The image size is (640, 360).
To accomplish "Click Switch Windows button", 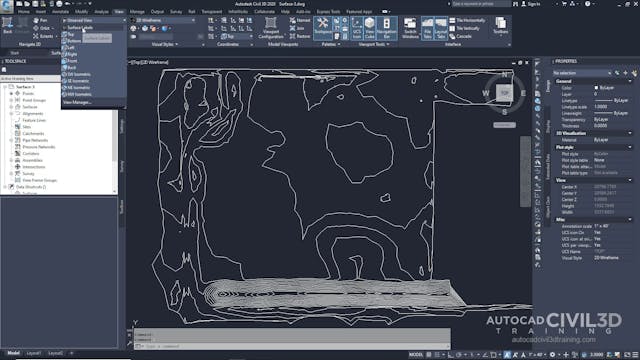I will [x=410, y=28].
